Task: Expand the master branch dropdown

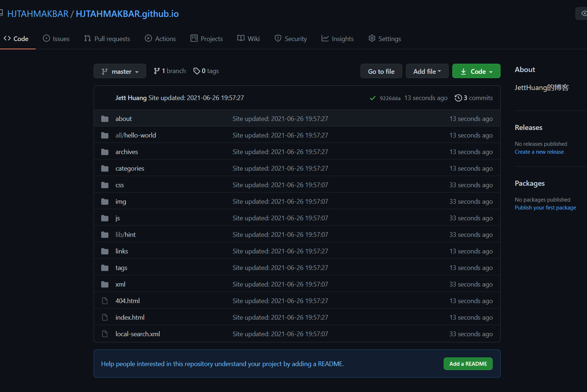Action: click(x=120, y=71)
